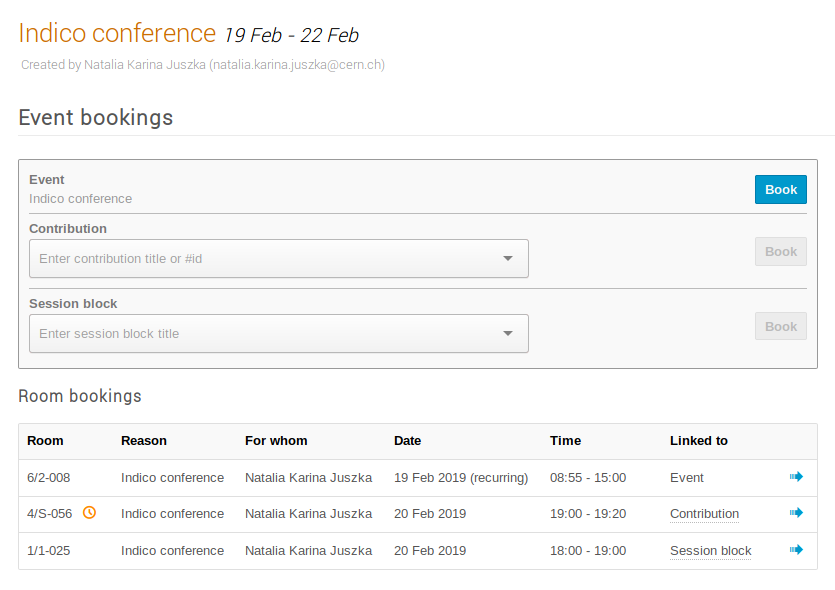
Task: Click the Book button for Session block
Action: [781, 326]
